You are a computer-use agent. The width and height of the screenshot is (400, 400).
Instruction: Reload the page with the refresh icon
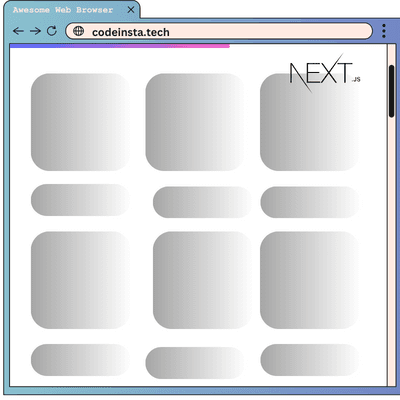coord(52,31)
